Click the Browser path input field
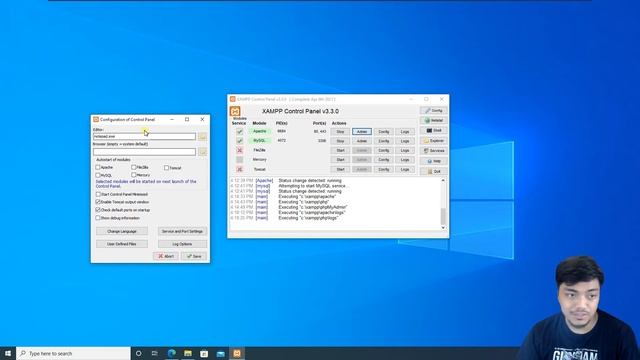Viewport: 640px width, 360px height. 144,151
